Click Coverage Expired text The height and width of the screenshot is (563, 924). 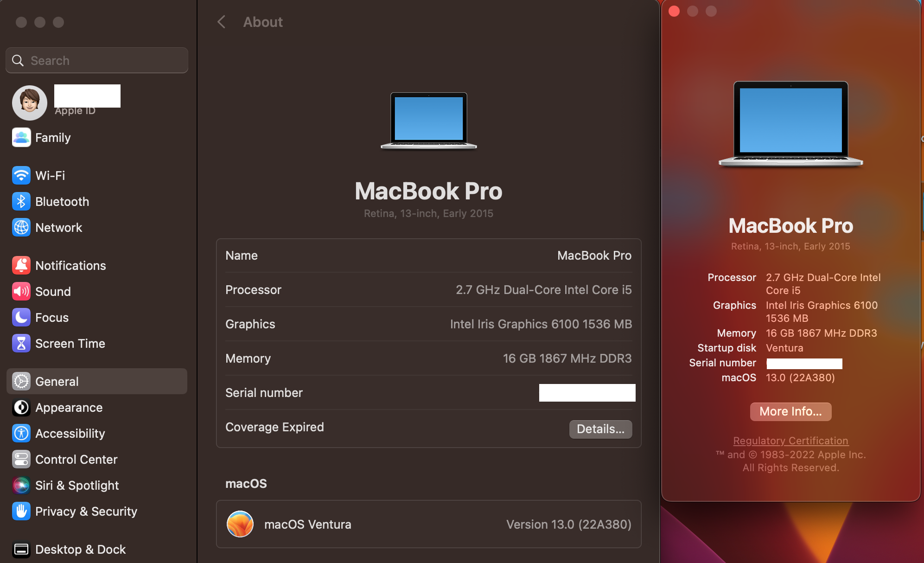point(274,427)
